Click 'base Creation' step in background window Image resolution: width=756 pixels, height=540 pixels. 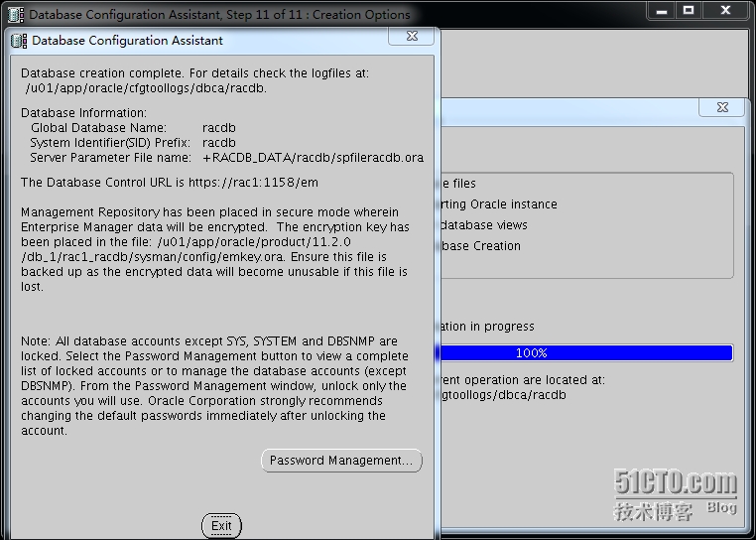(x=481, y=245)
